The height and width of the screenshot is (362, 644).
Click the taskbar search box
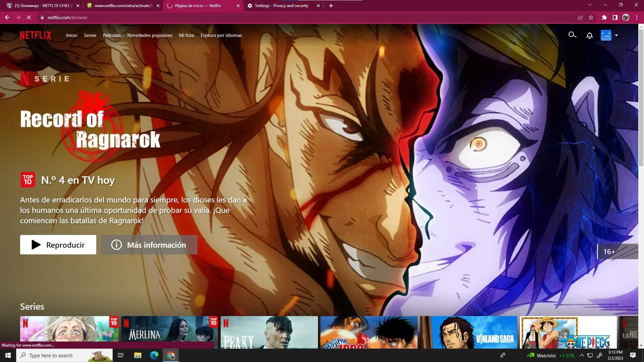[x=64, y=355]
